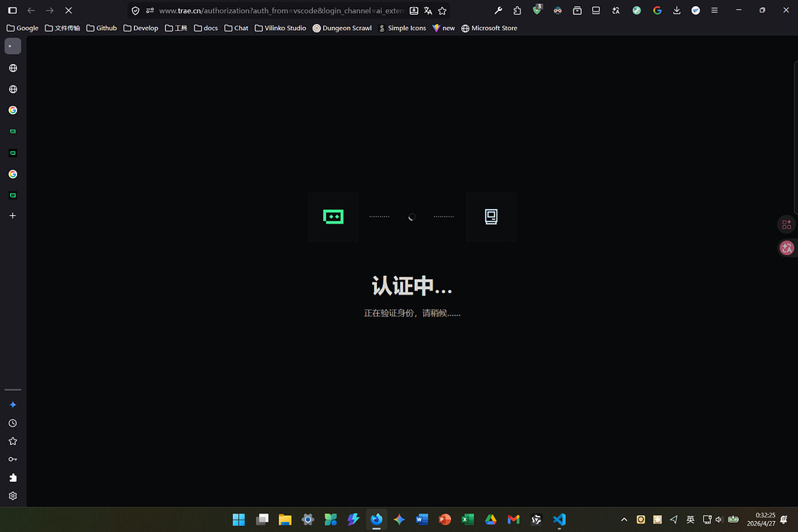Viewport: 798px width, 532px height.
Task: Click the floating pink translate widget
Action: (x=786, y=248)
